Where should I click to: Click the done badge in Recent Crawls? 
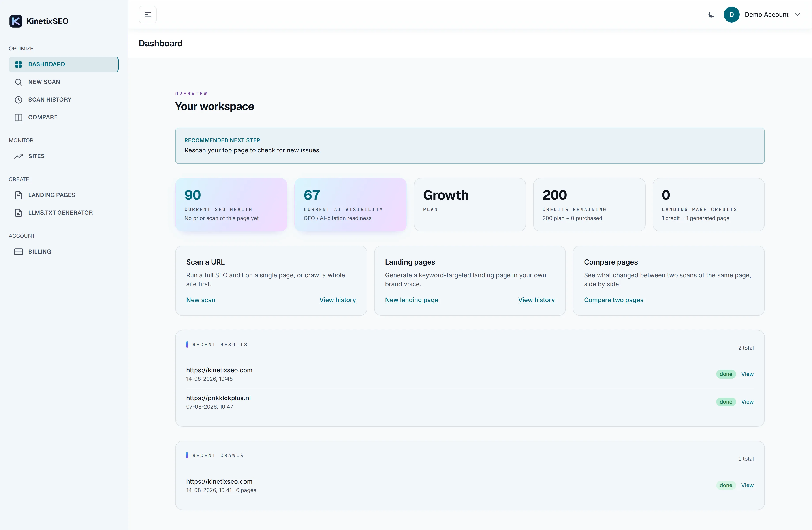click(x=726, y=485)
